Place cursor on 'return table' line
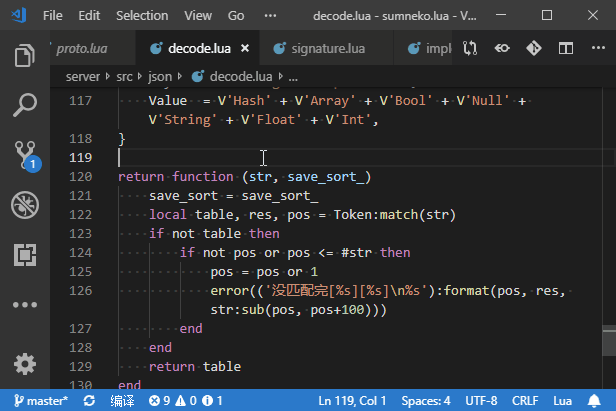The height and width of the screenshot is (411, 616). 195,367
